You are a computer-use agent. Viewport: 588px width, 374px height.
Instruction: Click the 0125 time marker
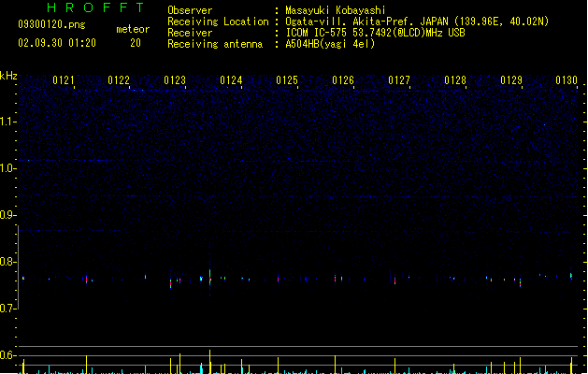tap(287, 80)
